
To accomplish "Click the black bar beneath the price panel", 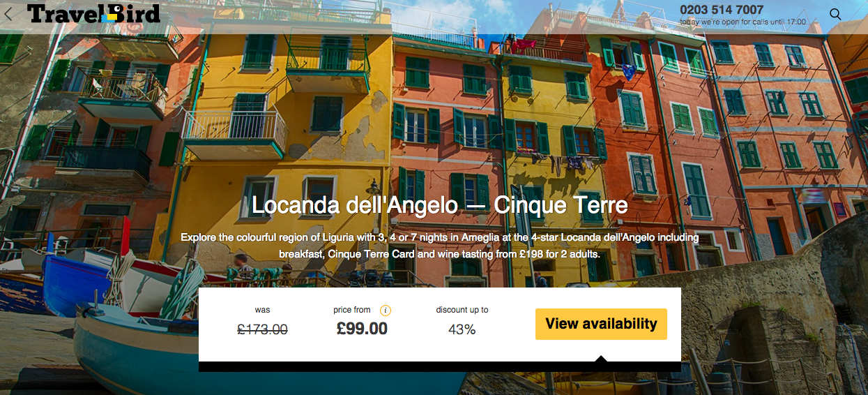I will point(439,367).
